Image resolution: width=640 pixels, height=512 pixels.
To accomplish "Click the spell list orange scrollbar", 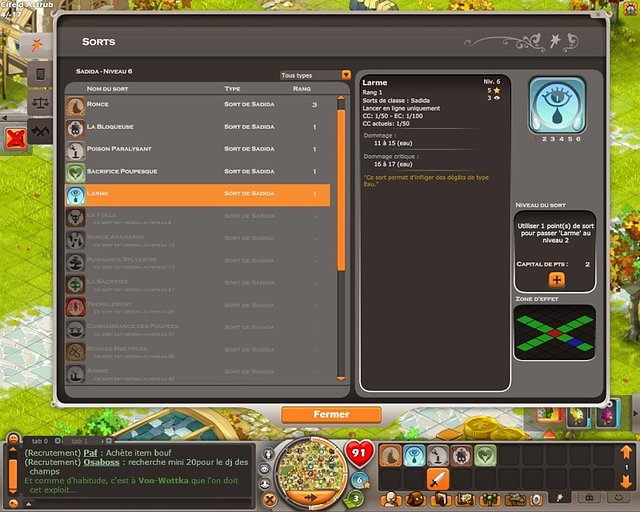I will pos(342,180).
